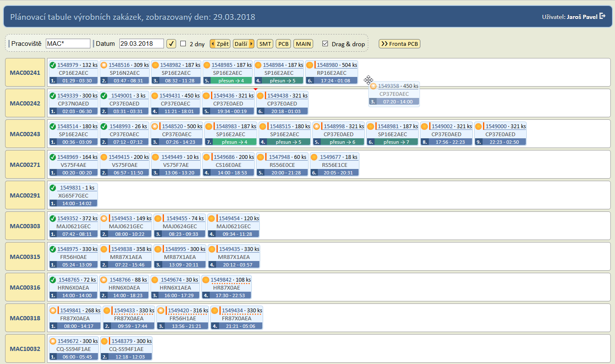Screen dimensions: 615x364
Task: Click green check icon on order 1548979
Action: point(53,65)
